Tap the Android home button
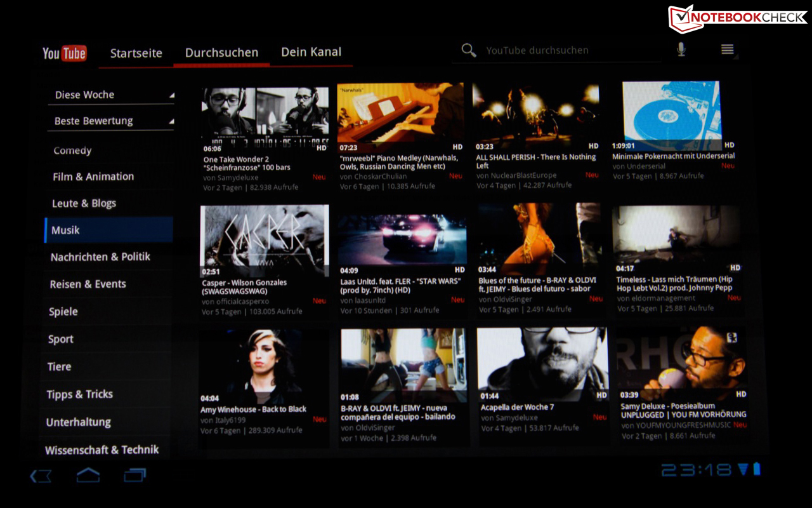 (88, 475)
